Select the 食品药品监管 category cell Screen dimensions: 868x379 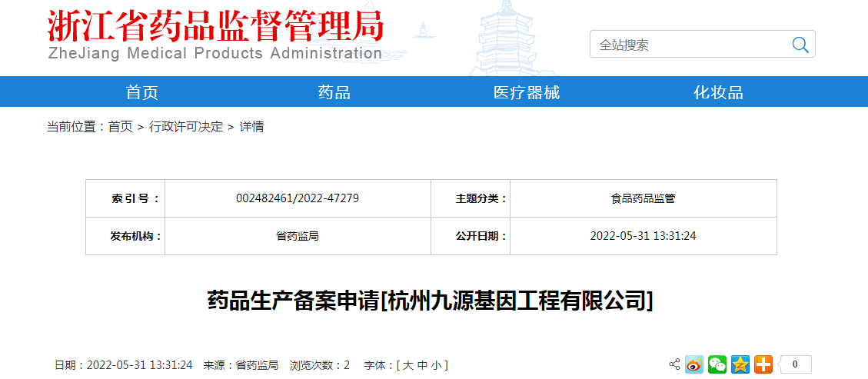[644, 198]
